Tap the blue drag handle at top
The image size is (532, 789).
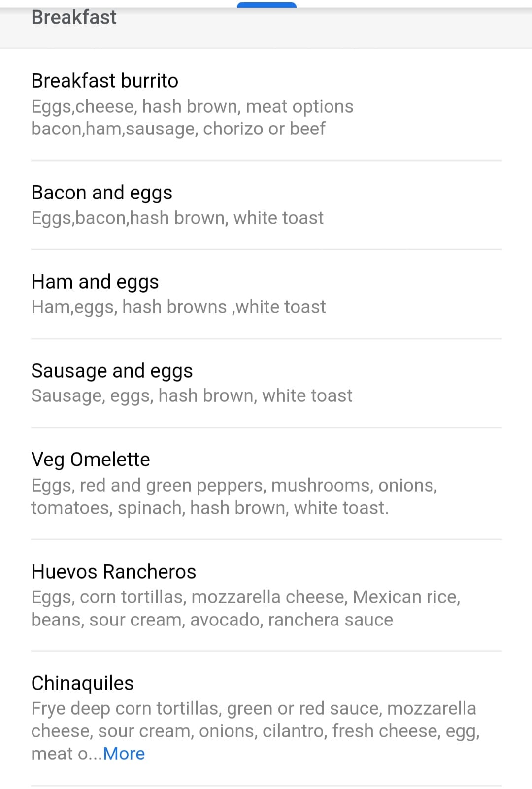[266, 5]
